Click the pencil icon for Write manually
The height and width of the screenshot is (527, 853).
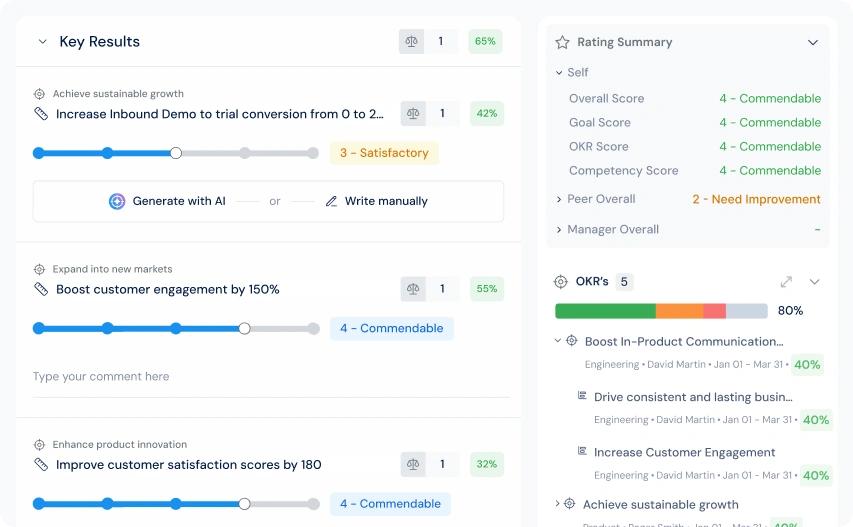(x=331, y=201)
